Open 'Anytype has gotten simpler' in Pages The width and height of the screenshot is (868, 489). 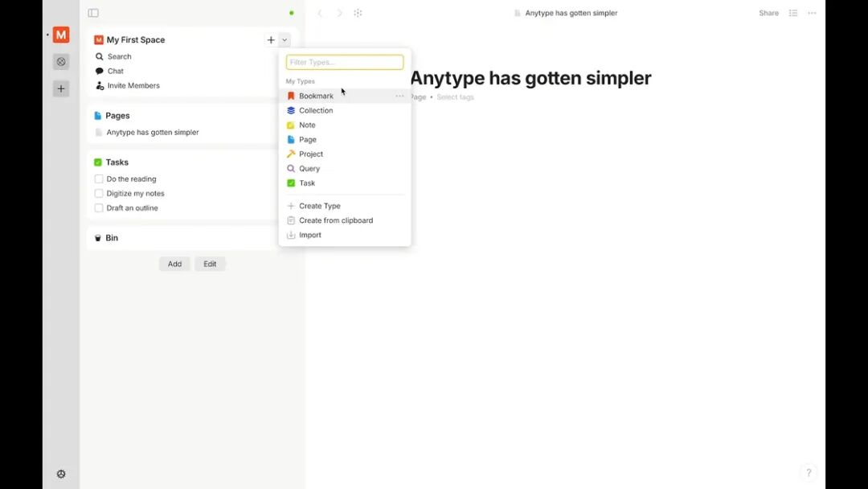153,133
